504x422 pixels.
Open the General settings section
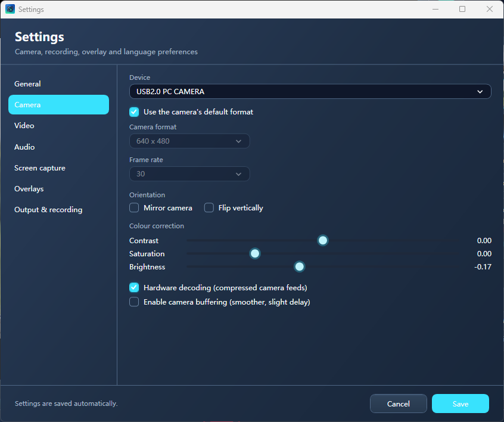pyautogui.click(x=58, y=83)
